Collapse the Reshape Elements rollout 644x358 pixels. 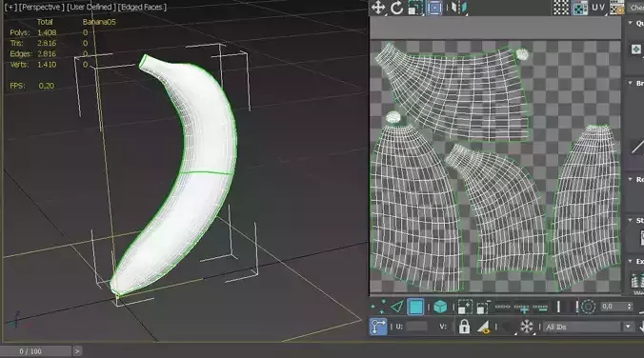[631, 179]
